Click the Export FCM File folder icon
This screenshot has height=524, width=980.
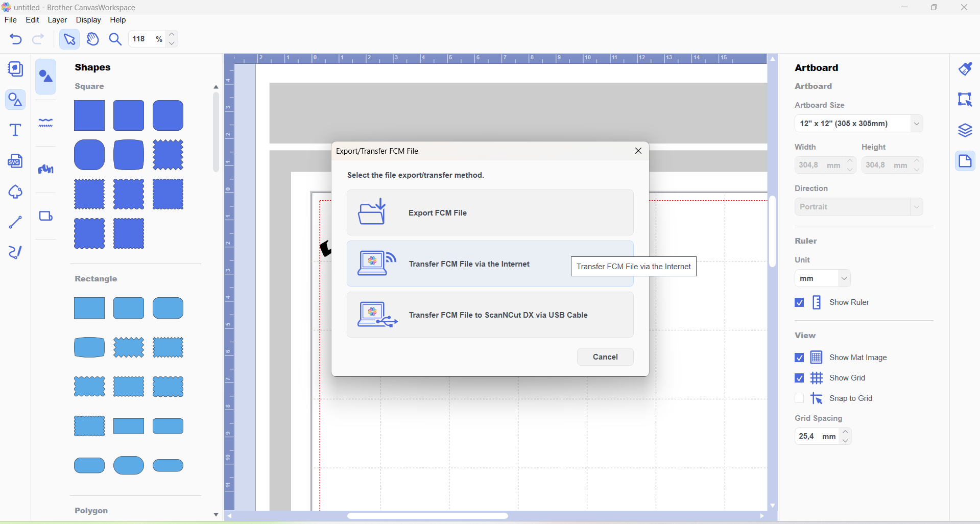point(372,212)
